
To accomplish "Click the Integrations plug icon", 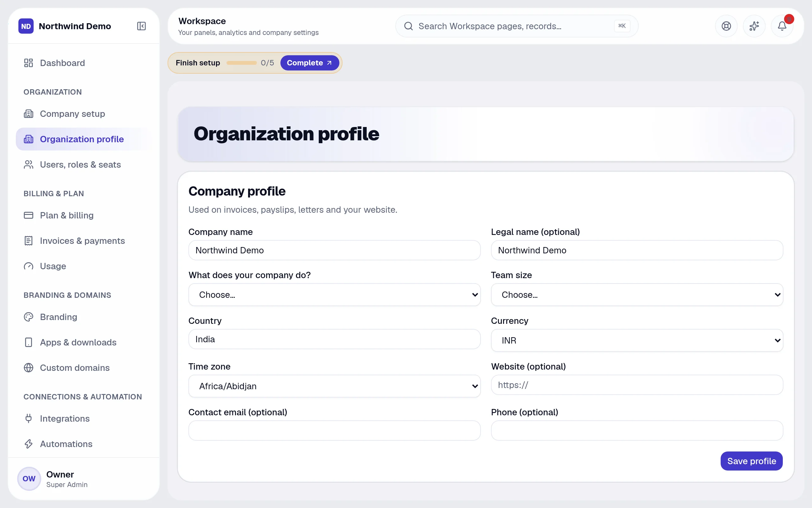I will click(29, 418).
